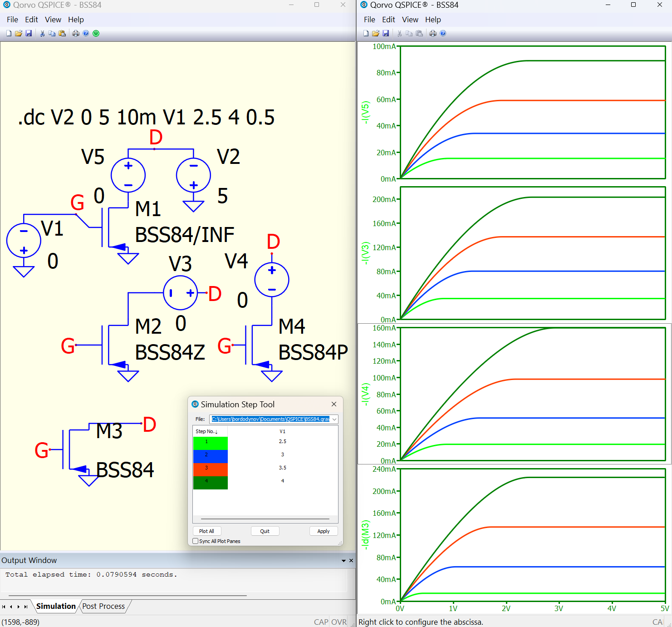The width and height of the screenshot is (672, 627).
Task: Click the Step No. column header
Action: coord(210,431)
